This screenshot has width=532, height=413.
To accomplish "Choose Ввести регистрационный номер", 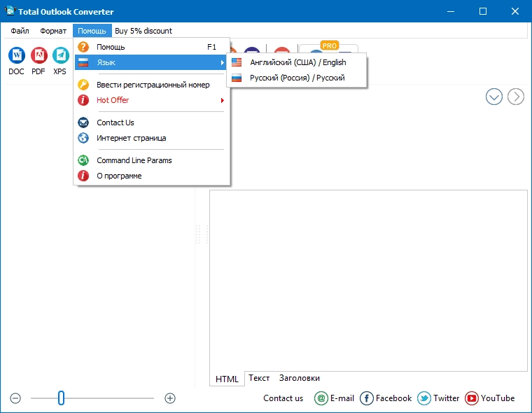I will pos(150,85).
